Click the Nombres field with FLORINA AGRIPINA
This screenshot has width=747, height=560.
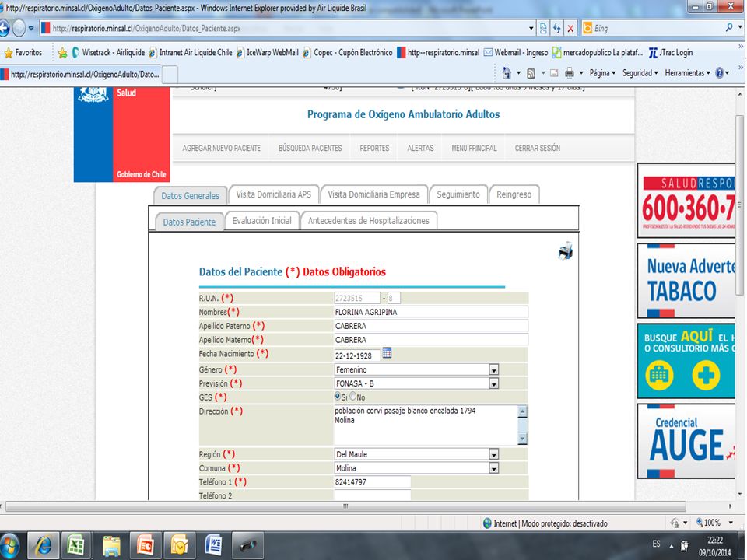(431, 312)
